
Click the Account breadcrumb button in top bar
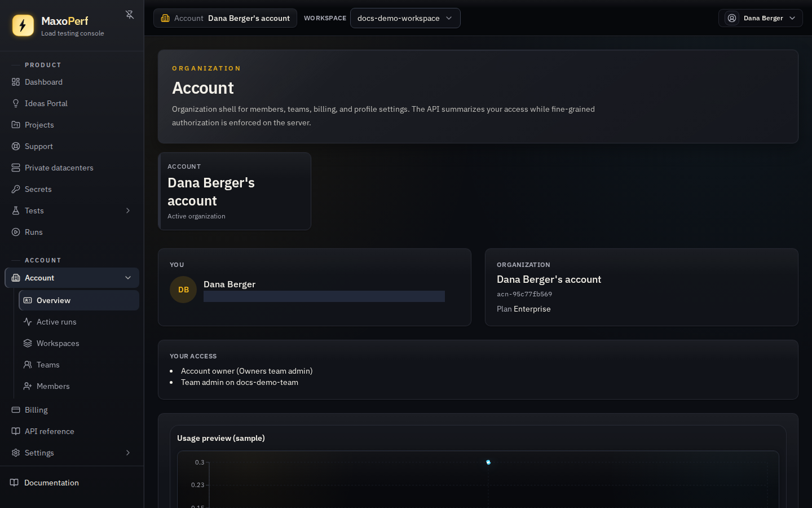coord(225,18)
